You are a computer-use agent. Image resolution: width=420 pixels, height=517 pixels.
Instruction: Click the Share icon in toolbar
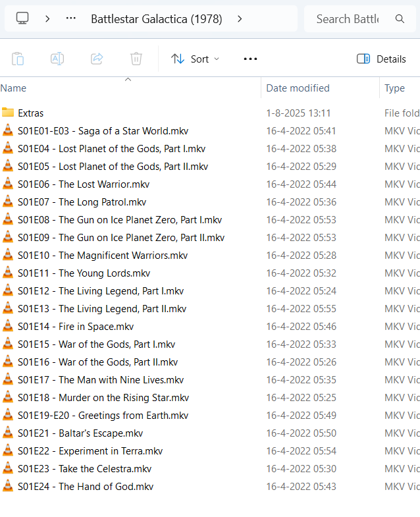click(x=97, y=59)
